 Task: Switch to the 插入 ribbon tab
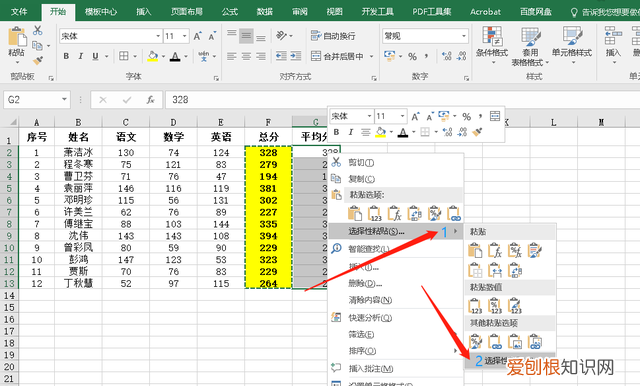[x=144, y=12]
